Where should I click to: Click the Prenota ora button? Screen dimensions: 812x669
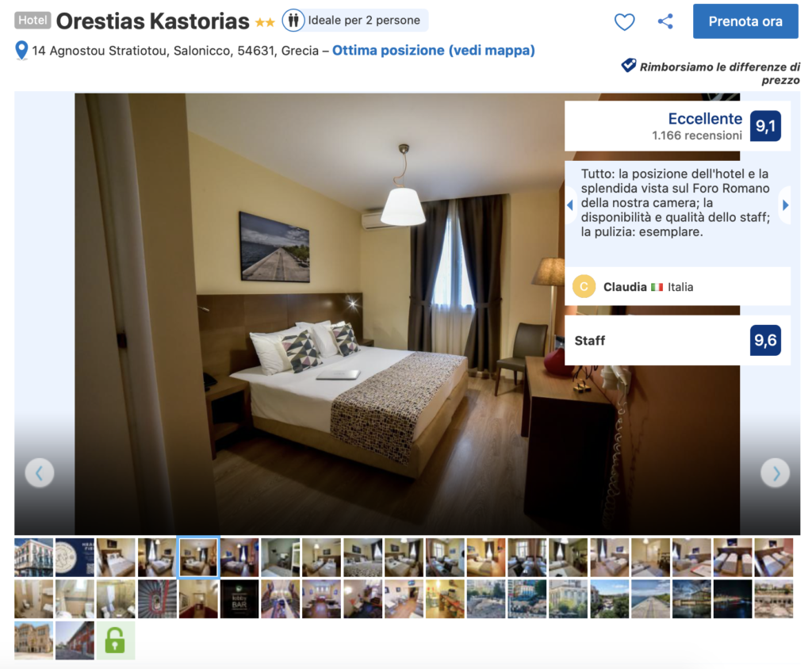pyautogui.click(x=745, y=21)
